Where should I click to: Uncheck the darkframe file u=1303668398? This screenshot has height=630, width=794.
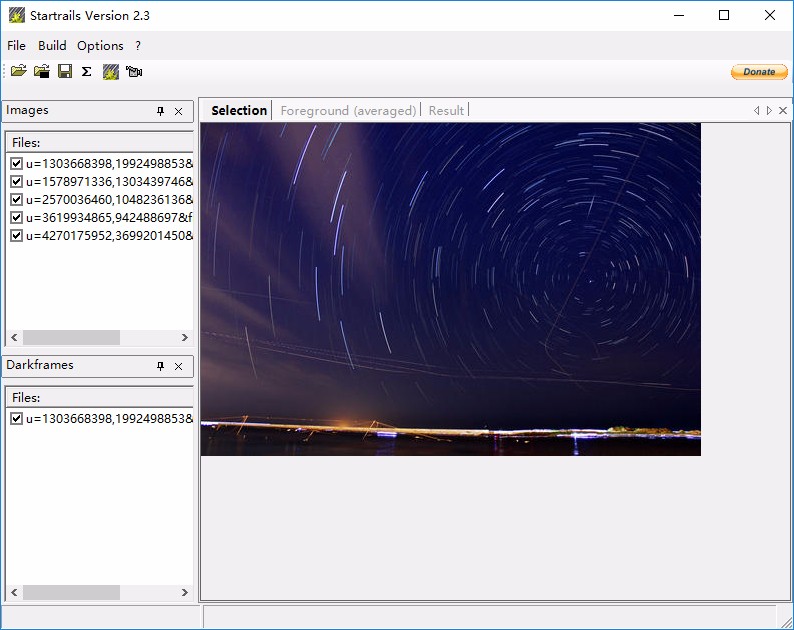[x=16, y=419]
